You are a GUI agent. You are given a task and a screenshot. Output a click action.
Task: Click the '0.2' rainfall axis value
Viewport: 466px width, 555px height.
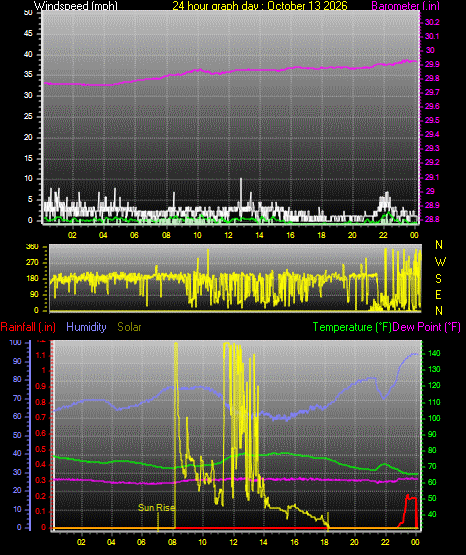click(x=41, y=496)
